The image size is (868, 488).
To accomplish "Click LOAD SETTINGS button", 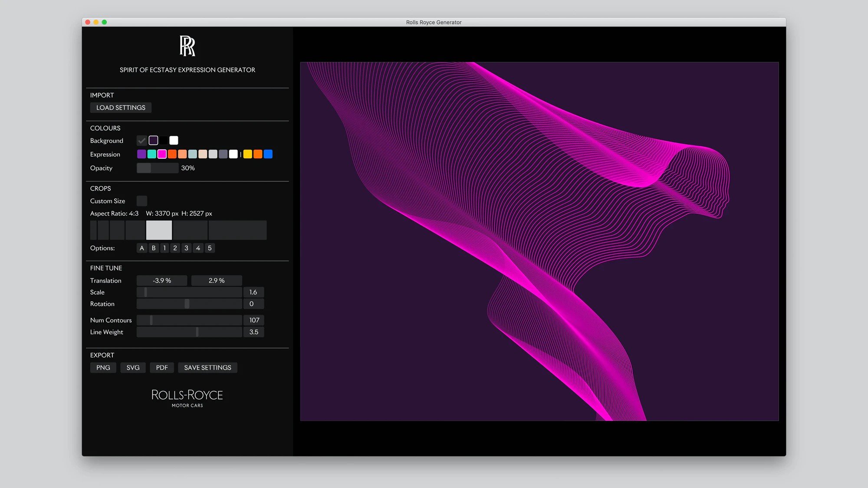I will click(x=121, y=108).
